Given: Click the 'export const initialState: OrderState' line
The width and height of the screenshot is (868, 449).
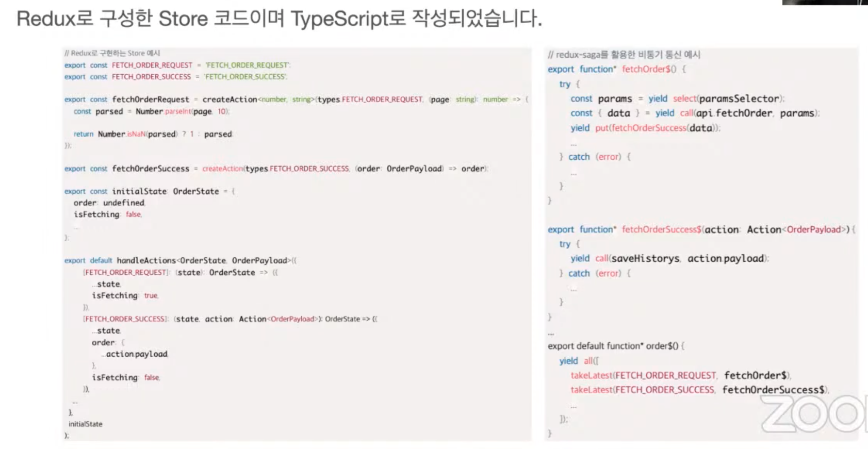Looking at the screenshot, I should [150, 191].
